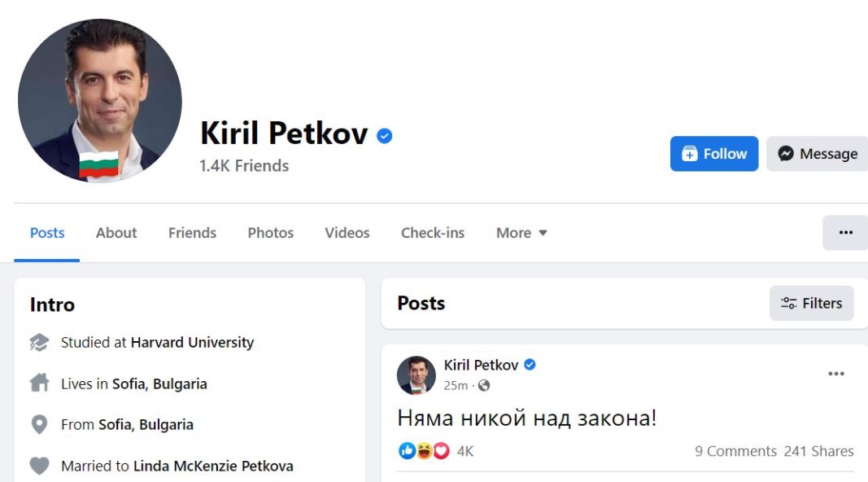Open the Linda McKenzie Petkova link
This screenshot has width=868, height=482.
tap(213, 467)
